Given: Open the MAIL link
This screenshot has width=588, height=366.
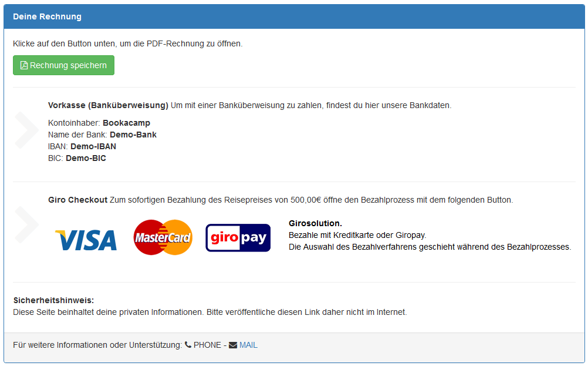Looking at the screenshot, I should [248, 345].
